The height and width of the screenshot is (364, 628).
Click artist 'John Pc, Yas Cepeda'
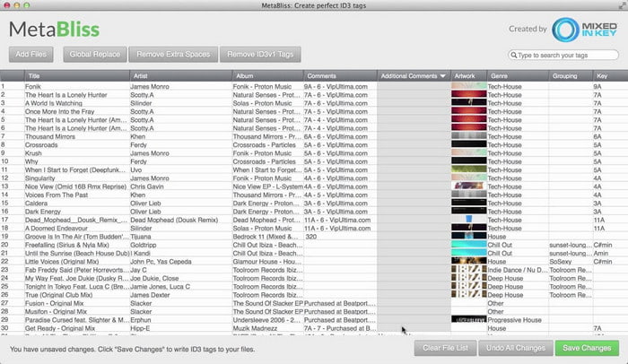161,262
